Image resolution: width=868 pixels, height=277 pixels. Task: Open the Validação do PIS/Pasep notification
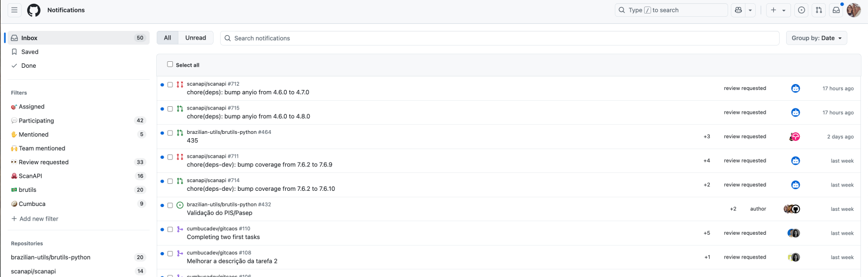coord(219,213)
